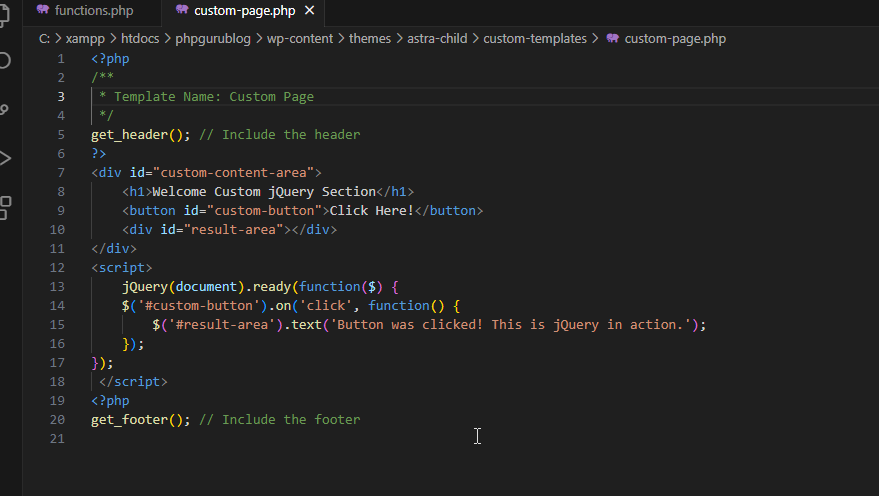Expand the wp-content breadcrumb dropdown
Image resolution: width=879 pixels, height=496 pixels.
pyautogui.click(x=298, y=39)
